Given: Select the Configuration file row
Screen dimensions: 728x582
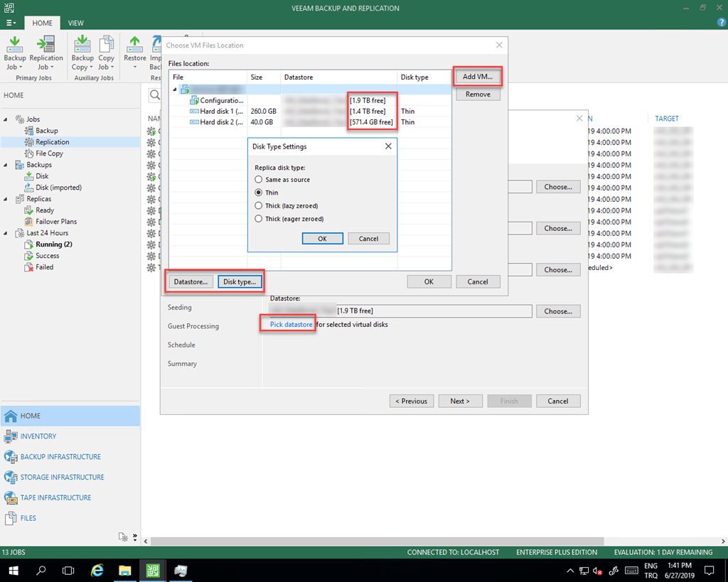Looking at the screenshot, I should coord(310,100).
